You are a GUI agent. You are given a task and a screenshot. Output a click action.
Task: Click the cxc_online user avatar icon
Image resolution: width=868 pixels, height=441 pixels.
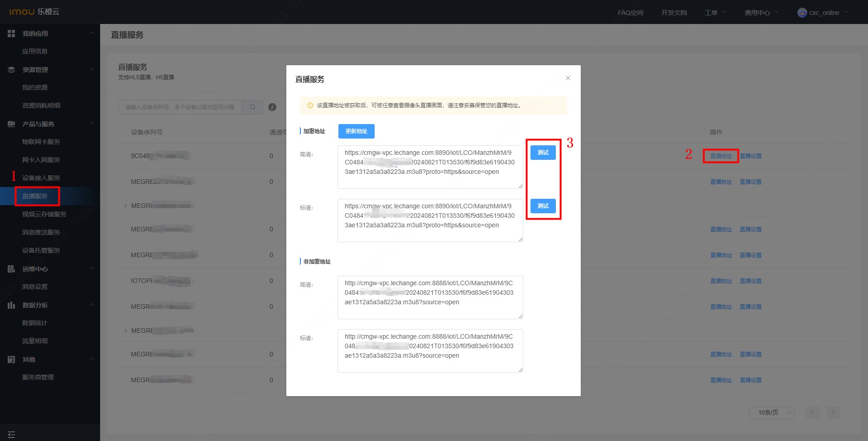click(x=802, y=13)
